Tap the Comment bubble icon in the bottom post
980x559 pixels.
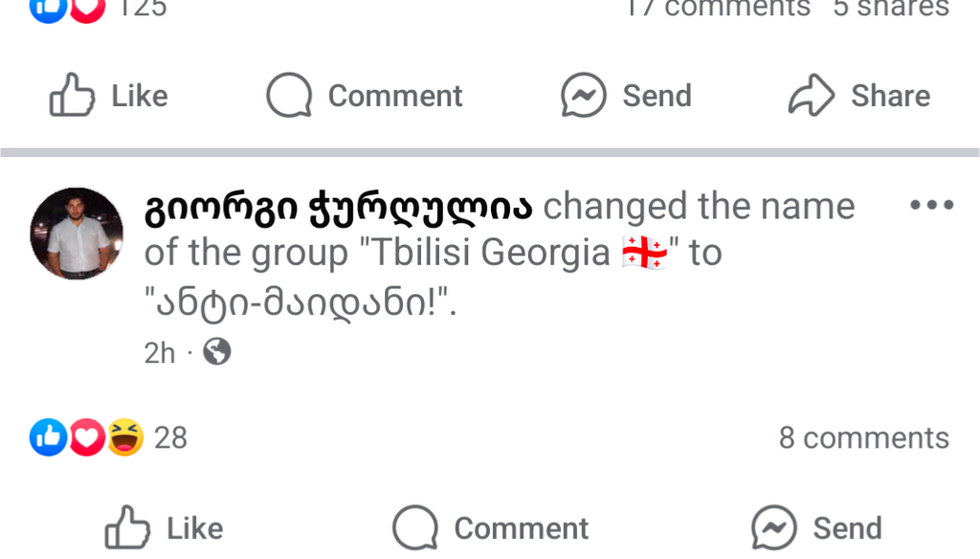[414, 527]
